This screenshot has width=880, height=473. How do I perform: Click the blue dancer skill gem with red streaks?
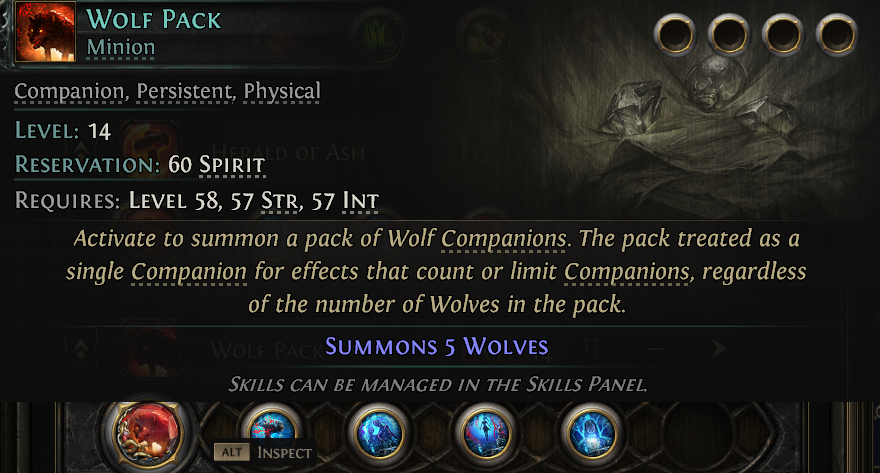point(485,434)
